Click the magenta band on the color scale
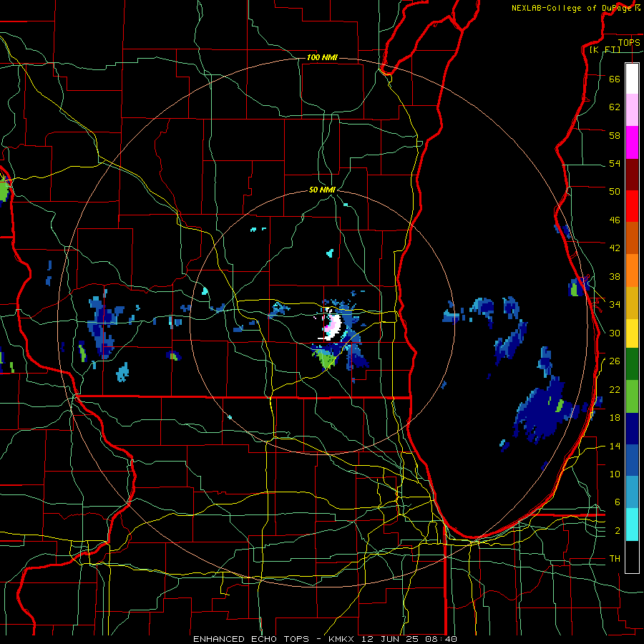 click(632, 142)
